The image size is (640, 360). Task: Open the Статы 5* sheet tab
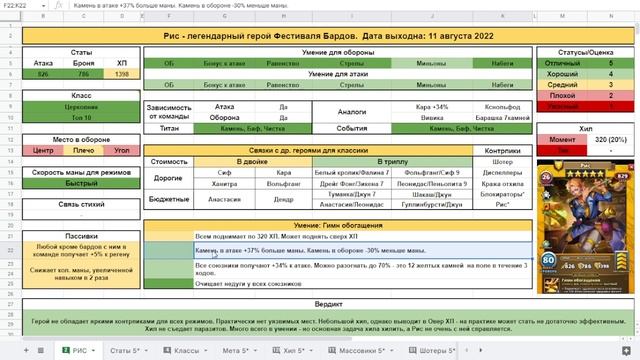coord(125,350)
